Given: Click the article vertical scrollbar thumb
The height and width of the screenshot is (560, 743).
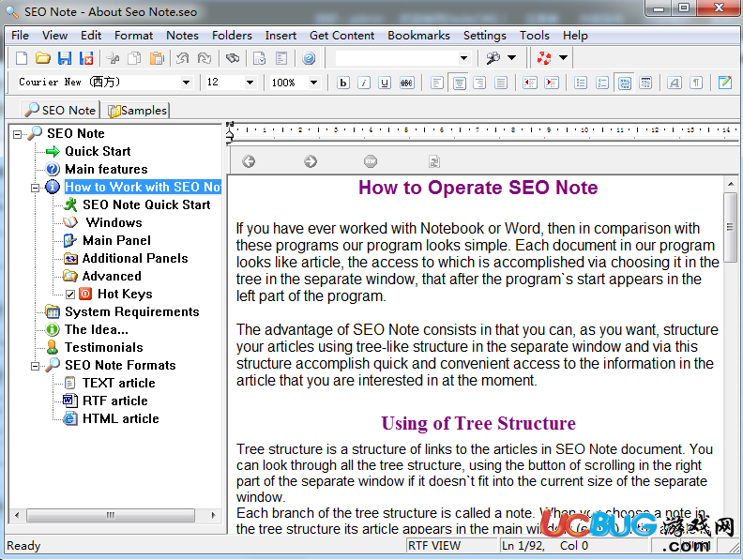Looking at the screenshot, I should point(730,227).
